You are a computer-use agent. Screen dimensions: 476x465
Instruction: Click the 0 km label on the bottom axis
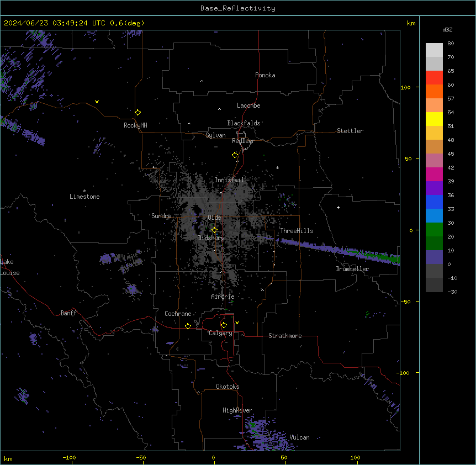point(213,457)
